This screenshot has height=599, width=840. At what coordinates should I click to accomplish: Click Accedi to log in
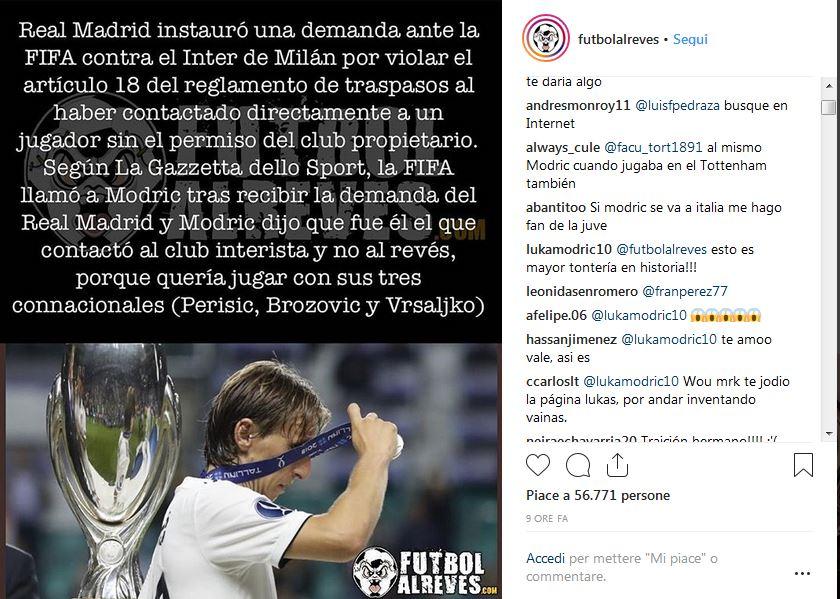pyautogui.click(x=545, y=558)
